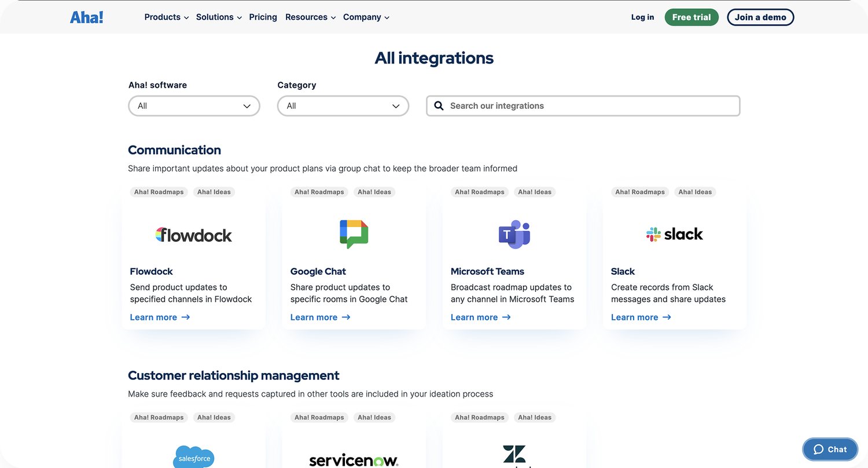This screenshot has width=868, height=468.
Task: Click the arrow icon beside Google Chat Learn more
Action: [x=346, y=317]
